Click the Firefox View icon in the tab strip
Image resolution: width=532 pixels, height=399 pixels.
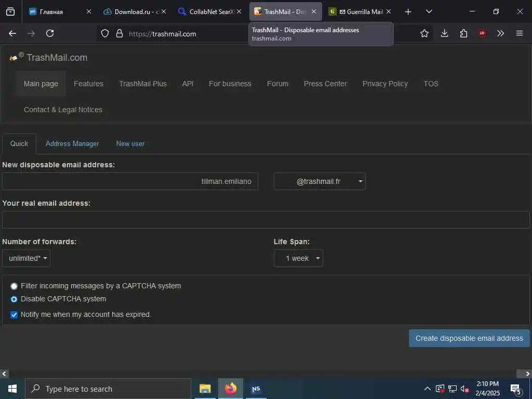tap(10, 11)
